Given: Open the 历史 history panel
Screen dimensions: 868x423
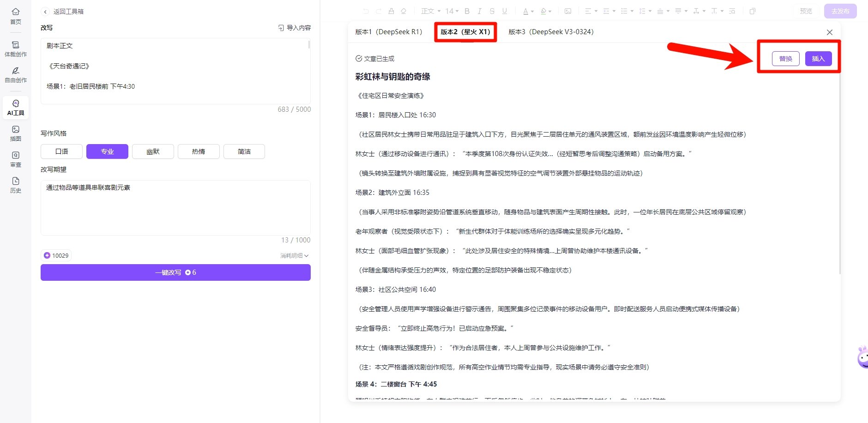Looking at the screenshot, I should coord(16,184).
